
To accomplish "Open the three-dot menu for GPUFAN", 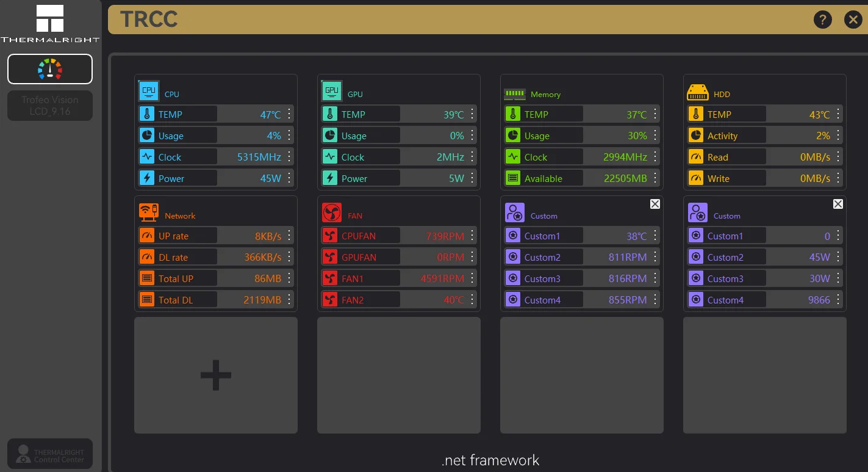I will pos(472,257).
